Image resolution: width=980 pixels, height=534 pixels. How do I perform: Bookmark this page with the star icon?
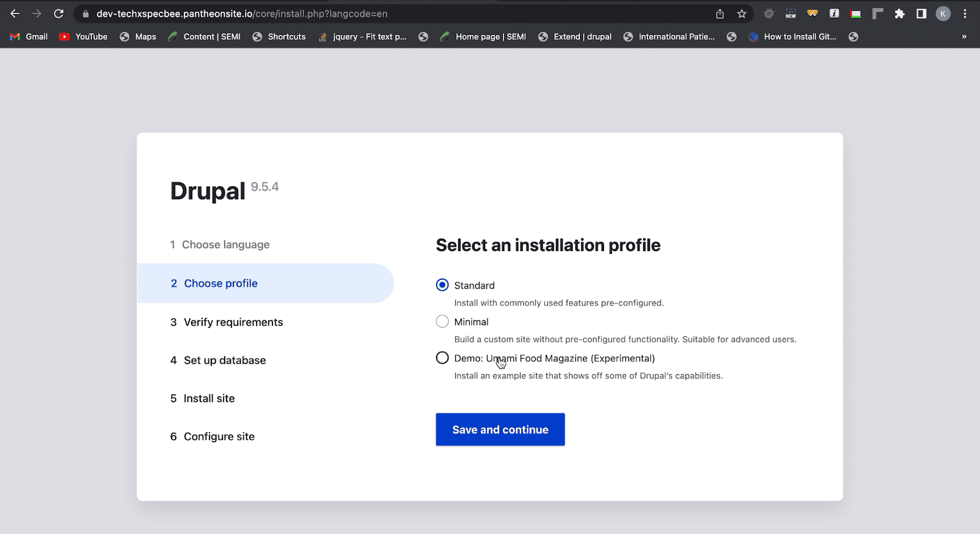[x=742, y=13]
